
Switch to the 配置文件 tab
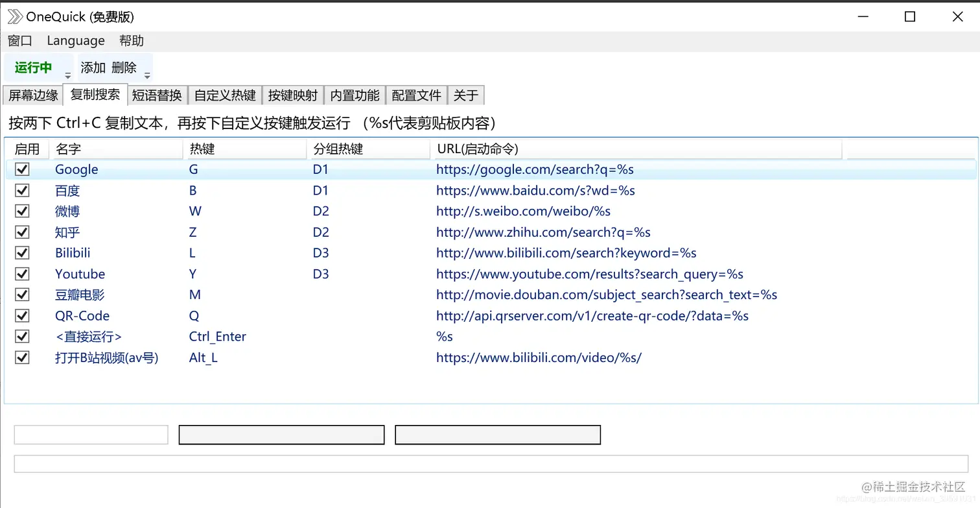(x=417, y=95)
